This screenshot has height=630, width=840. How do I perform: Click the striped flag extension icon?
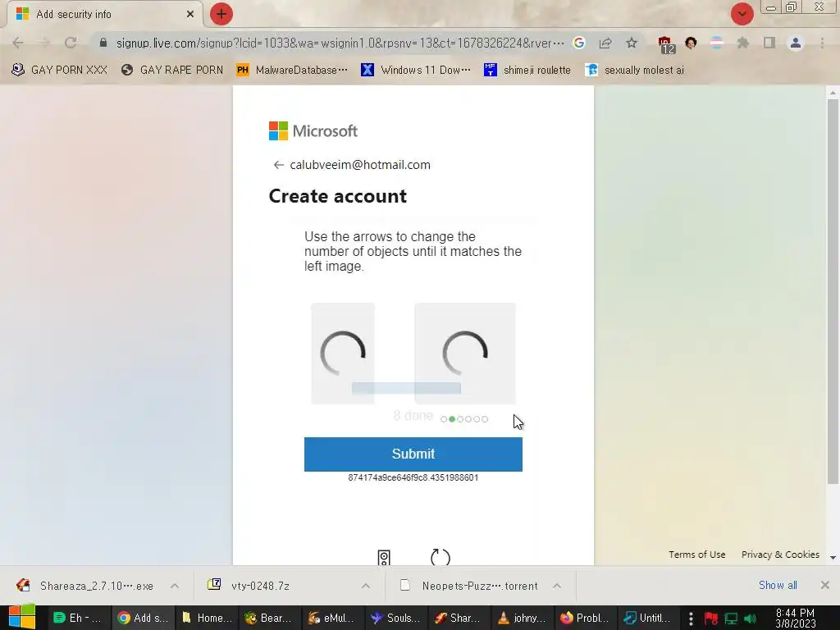pyautogui.click(x=717, y=43)
